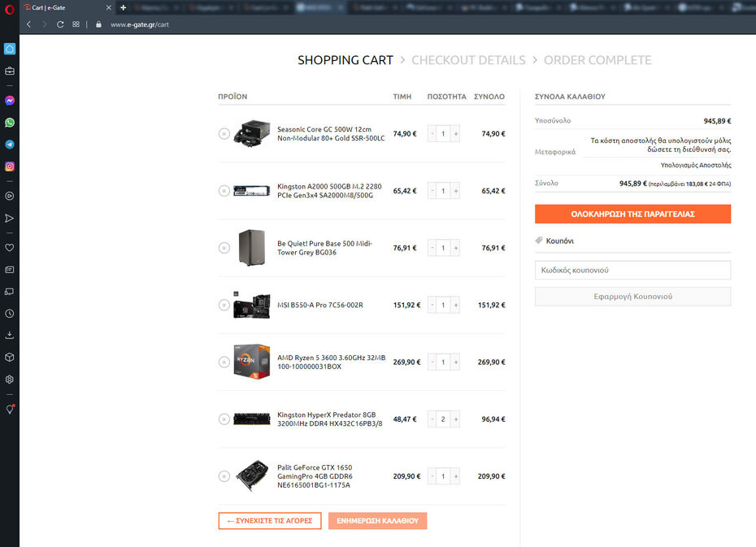Remove Kingston A2000 500GB from cart
This screenshot has width=756, height=547.
click(224, 191)
